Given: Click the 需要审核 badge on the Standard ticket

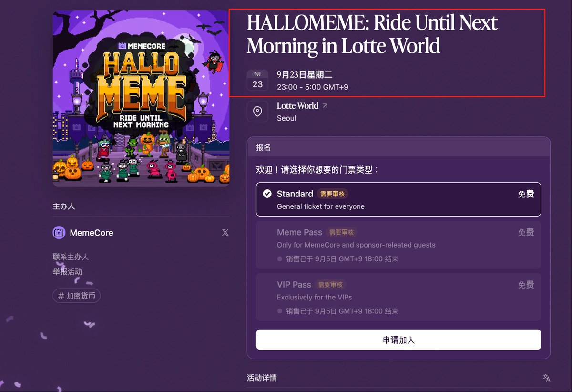Looking at the screenshot, I should (x=333, y=194).
